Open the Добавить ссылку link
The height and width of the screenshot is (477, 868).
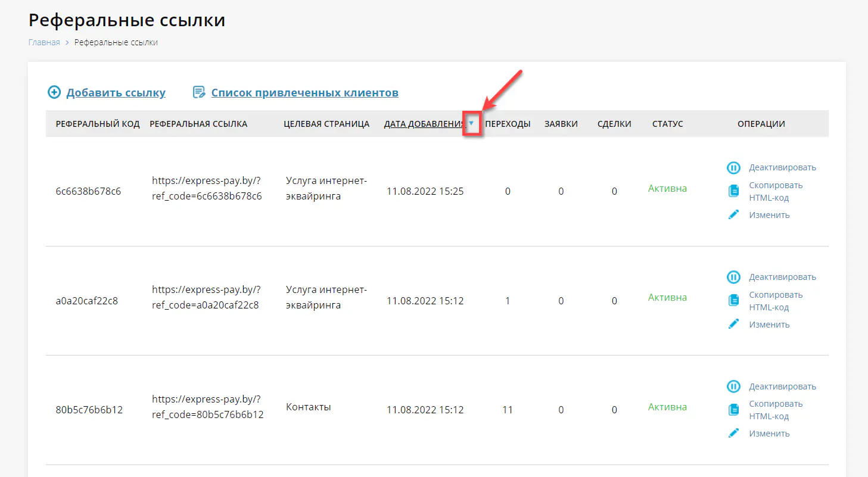pos(116,93)
